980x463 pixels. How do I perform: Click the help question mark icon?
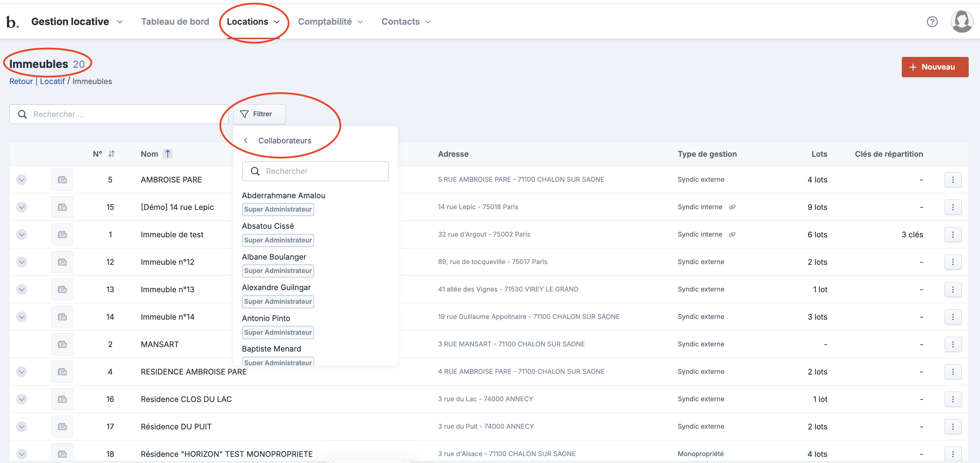pos(932,22)
